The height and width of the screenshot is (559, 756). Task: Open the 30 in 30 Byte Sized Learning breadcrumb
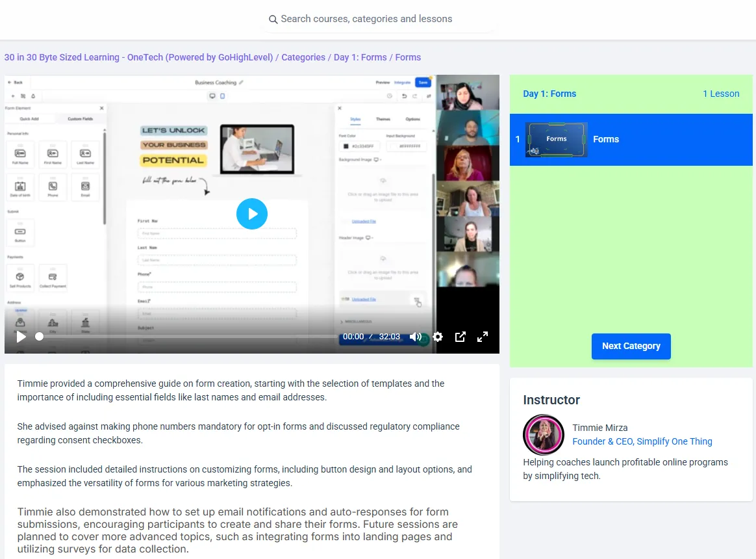point(138,57)
